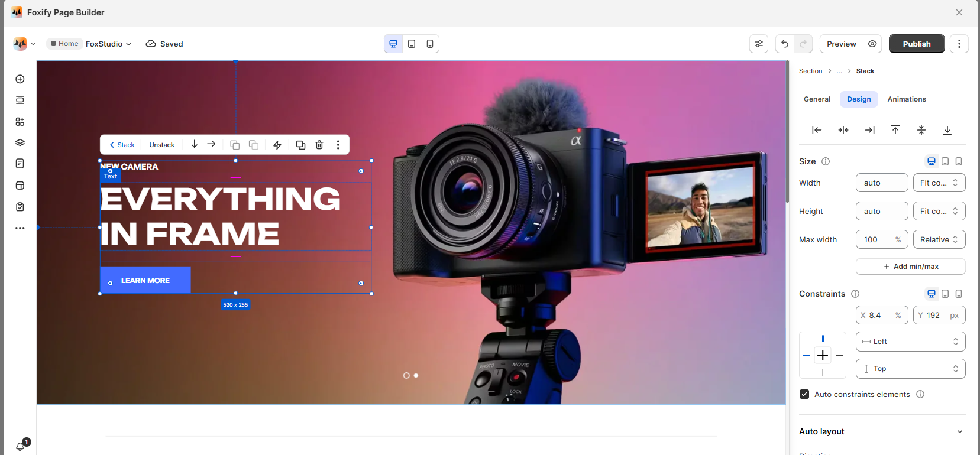
Task: Switch to the General tab
Action: [x=817, y=99]
